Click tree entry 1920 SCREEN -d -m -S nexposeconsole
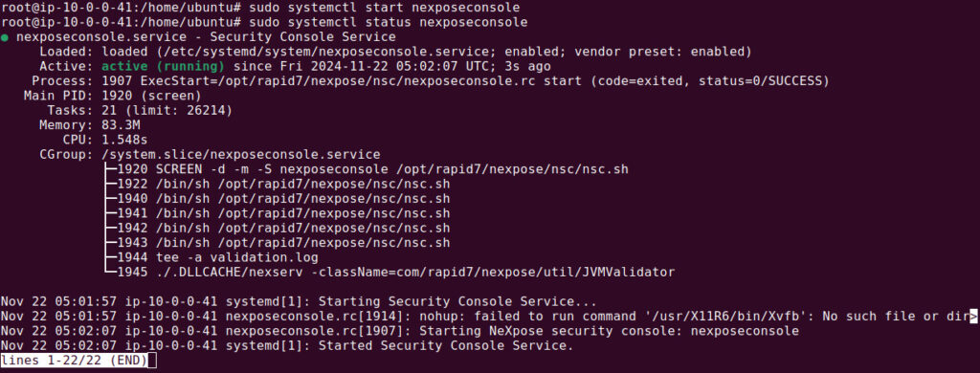The height and width of the screenshot is (373, 980). coord(367,169)
